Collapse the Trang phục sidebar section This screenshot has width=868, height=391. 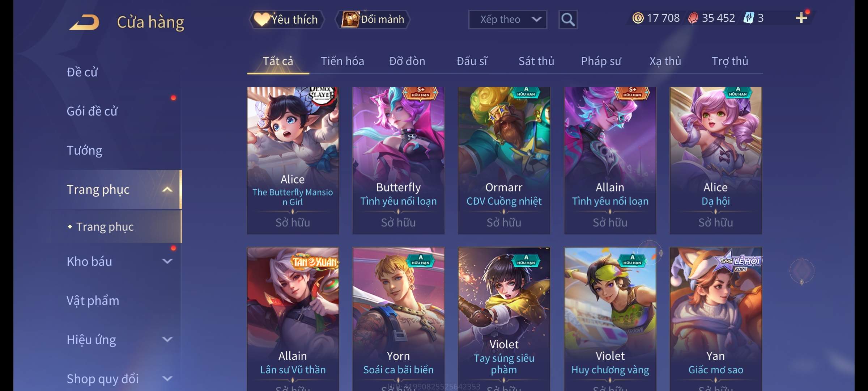click(167, 189)
